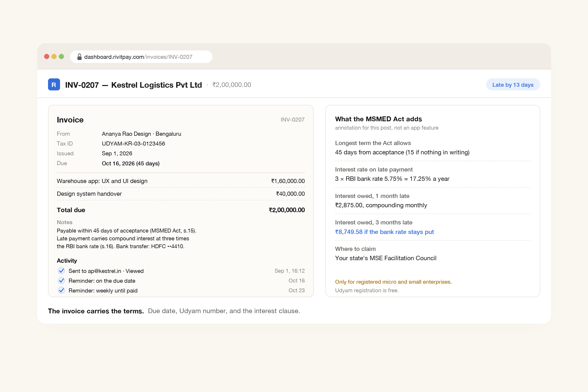Click the 'Oct 23' reminder date
This screenshot has height=392, width=588.
(x=296, y=290)
